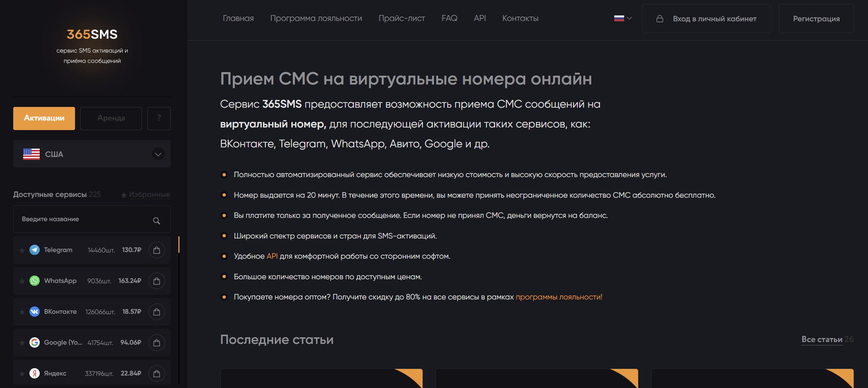Open the программы лояльности! link

click(x=559, y=297)
